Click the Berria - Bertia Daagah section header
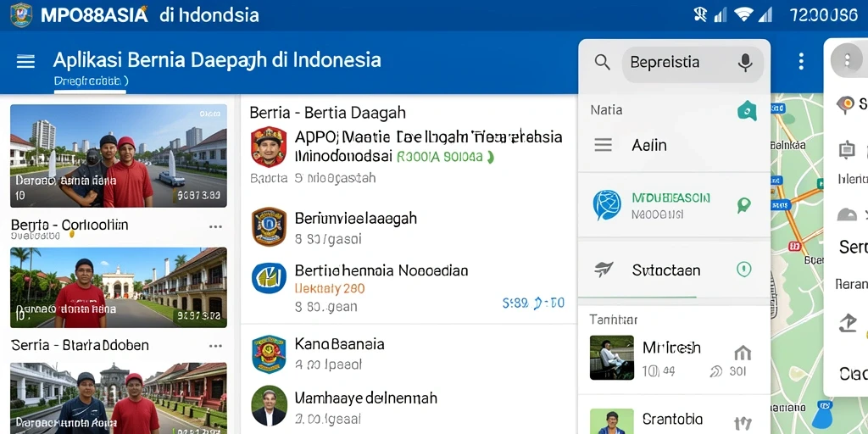This screenshot has width=868, height=434. pyautogui.click(x=328, y=113)
